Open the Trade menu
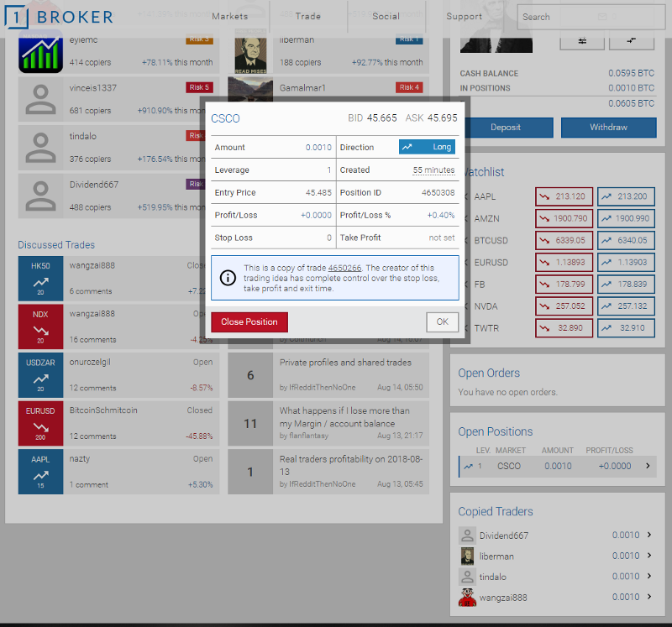Screen dimensions: 672x627 (x=307, y=16)
